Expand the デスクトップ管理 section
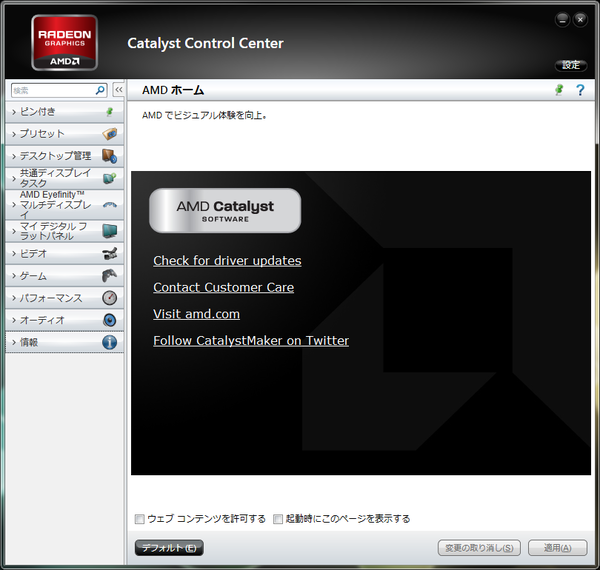This screenshot has height=570, width=600. tap(64, 156)
